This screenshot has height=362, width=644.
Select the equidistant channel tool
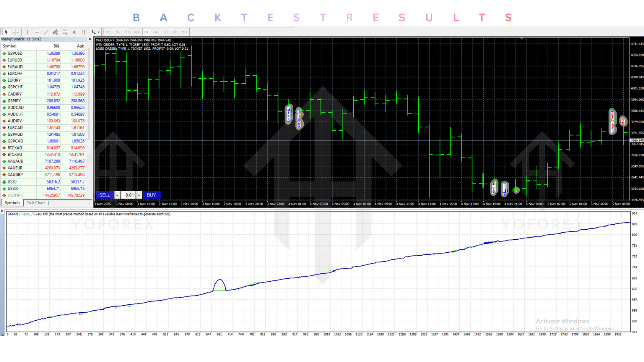55,32
